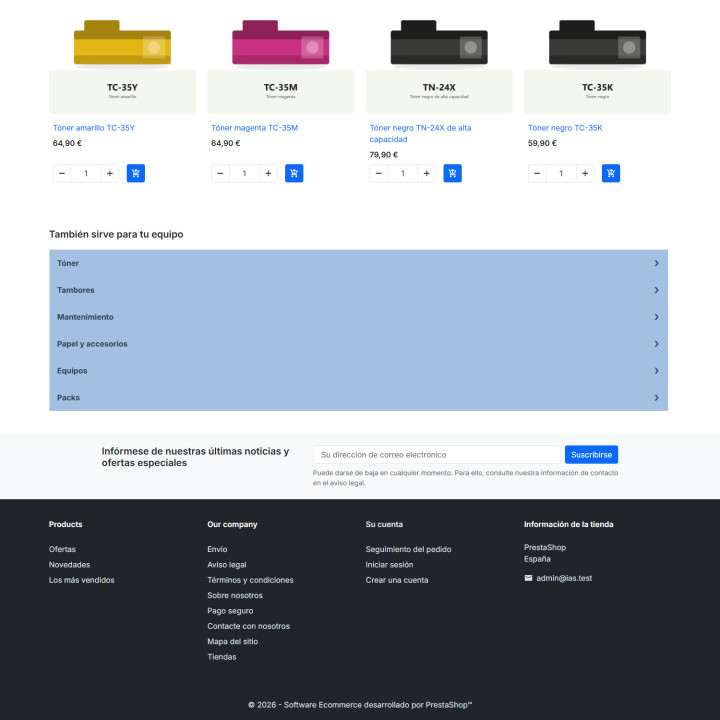Increase quantity for Tóner magenta TC-35M
The height and width of the screenshot is (720, 720).
(x=268, y=173)
